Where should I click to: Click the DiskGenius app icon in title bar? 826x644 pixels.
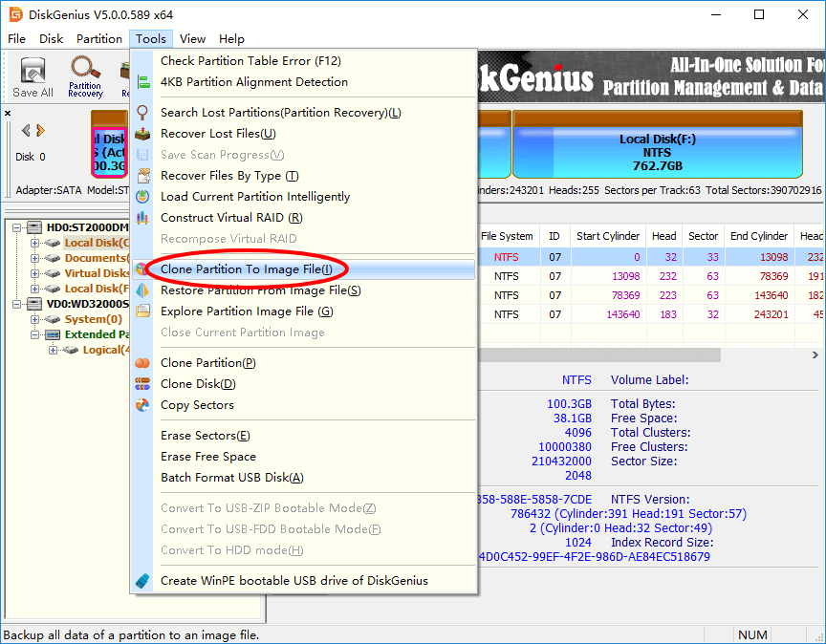pyautogui.click(x=16, y=14)
